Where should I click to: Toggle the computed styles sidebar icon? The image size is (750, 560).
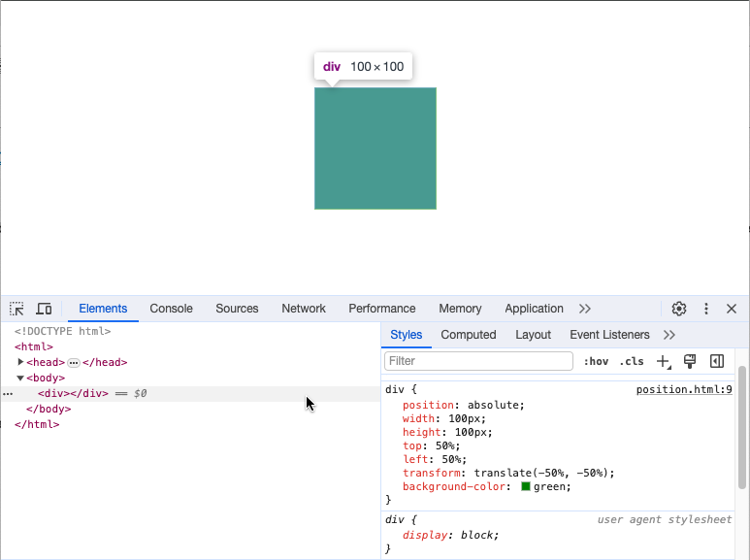pyautogui.click(x=717, y=361)
